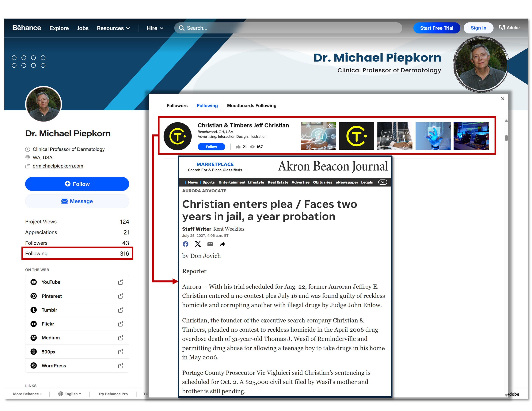This screenshot has width=532, height=411.
Task: Open the Marketplace classifieds link
Action: [x=215, y=167]
